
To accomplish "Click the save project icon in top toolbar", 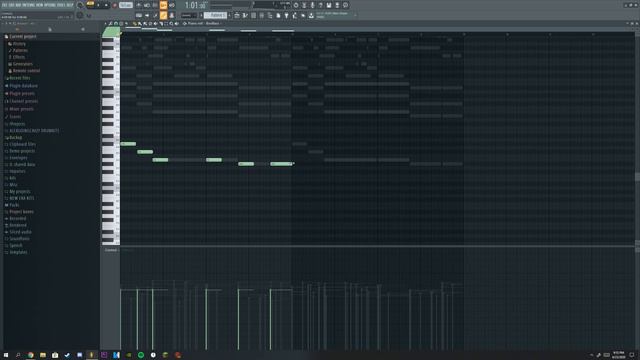I will coord(329,5).
